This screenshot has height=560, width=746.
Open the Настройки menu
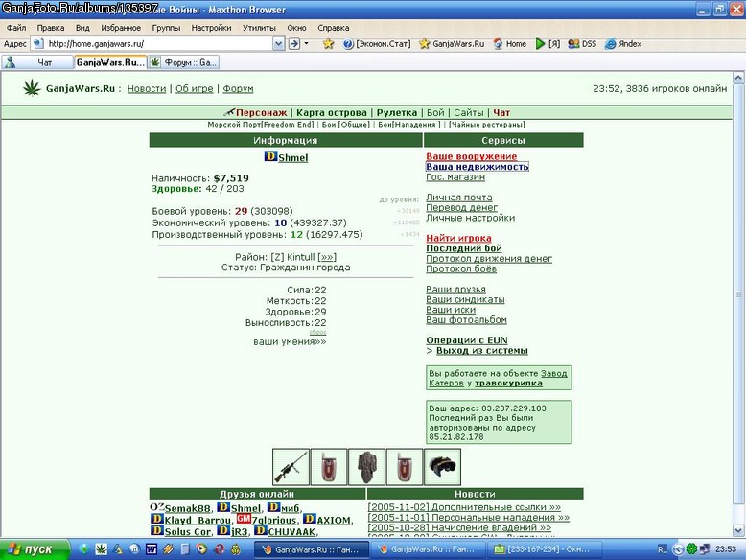[x=211, y=28]
